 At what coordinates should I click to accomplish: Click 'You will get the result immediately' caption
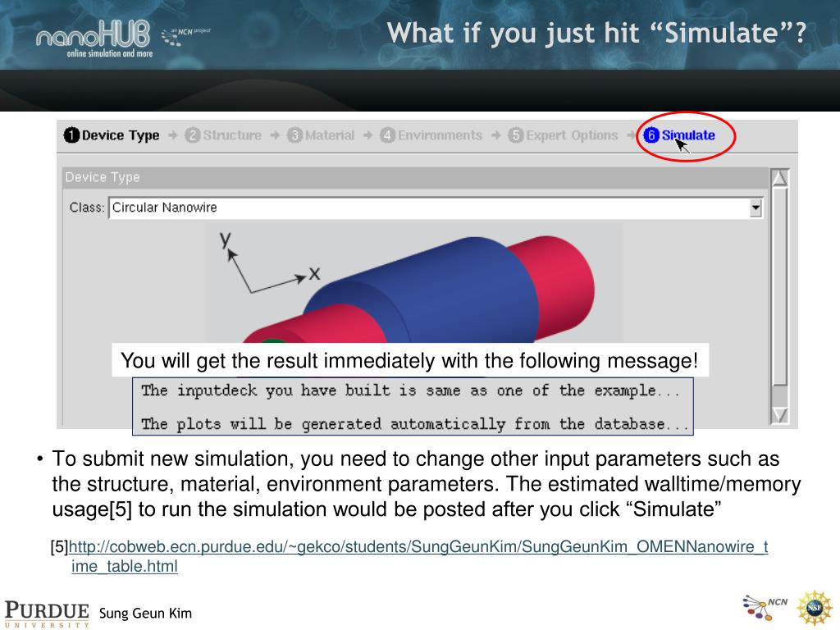pos(410,361)
